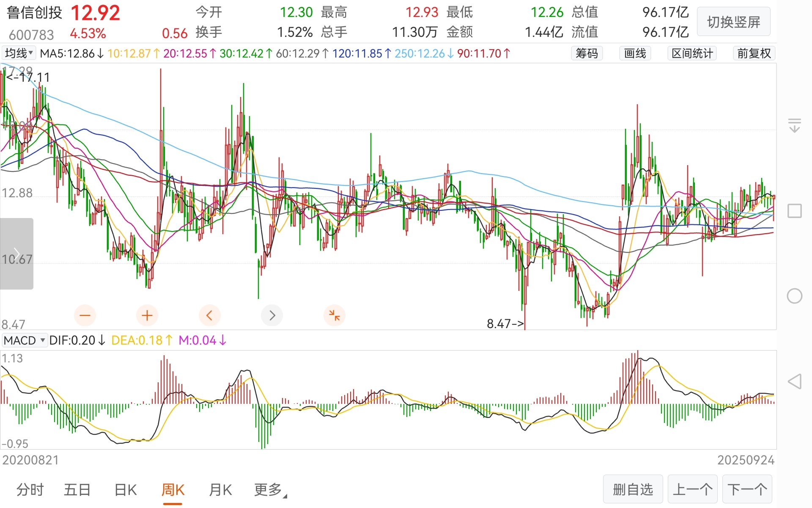Shift chart left with back arrow
Screen dimensions: 812x508
pos(209,315)
